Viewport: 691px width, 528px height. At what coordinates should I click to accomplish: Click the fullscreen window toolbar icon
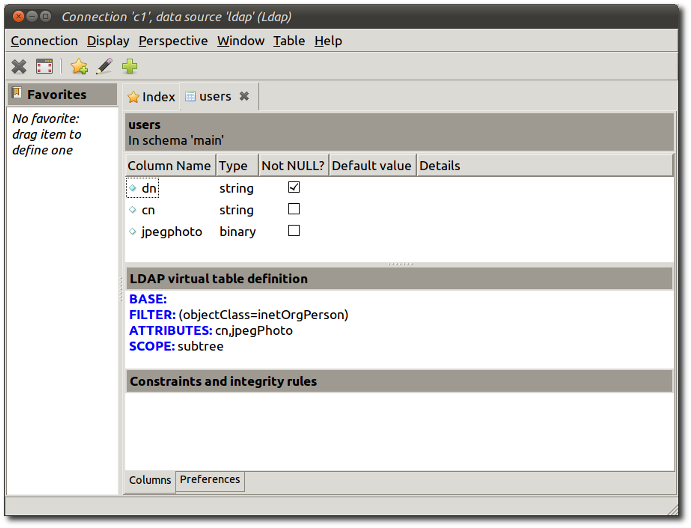pyautogui.click(x=44, y=67)
